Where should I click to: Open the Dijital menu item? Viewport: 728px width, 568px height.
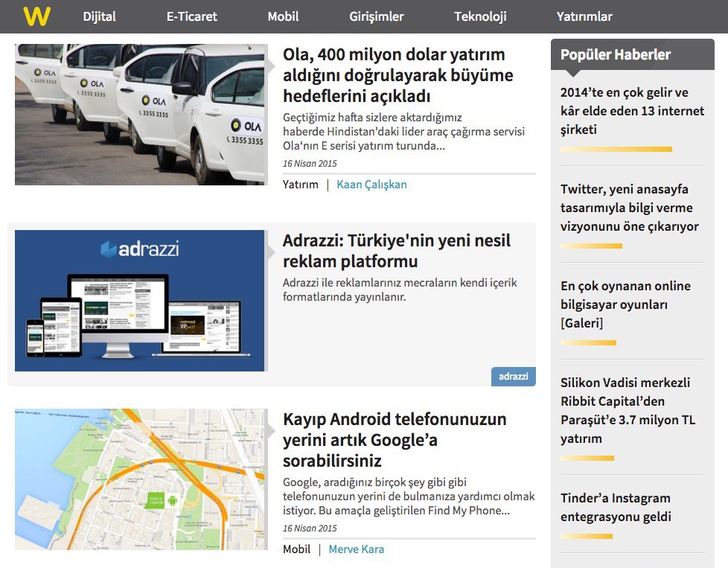coord(99,16)
